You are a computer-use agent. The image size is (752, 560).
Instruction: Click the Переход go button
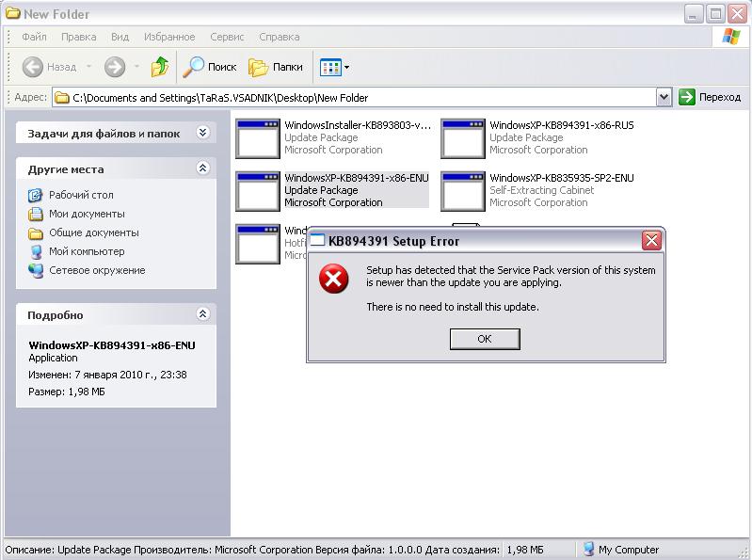click(711, 97)
